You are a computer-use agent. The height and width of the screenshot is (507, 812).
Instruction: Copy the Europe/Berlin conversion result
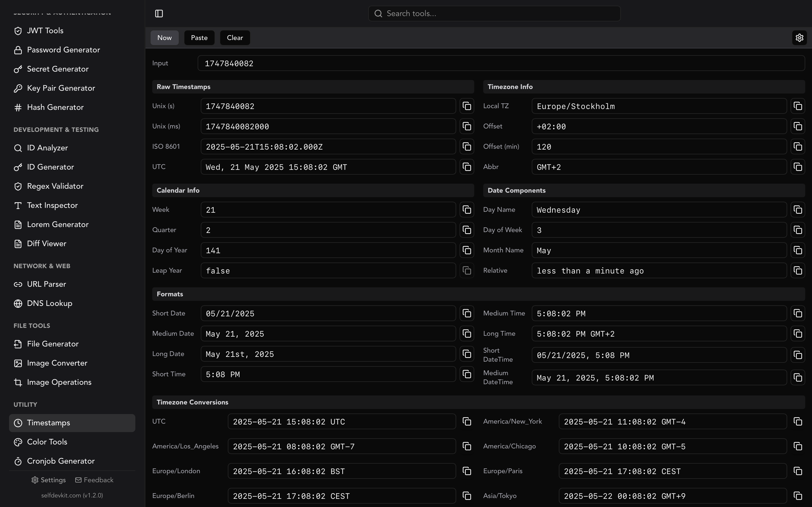click(467, 496)
